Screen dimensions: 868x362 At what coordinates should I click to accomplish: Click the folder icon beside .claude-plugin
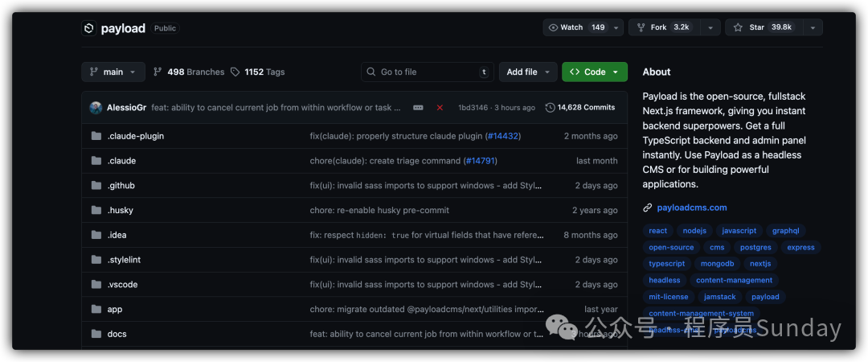point(96,136)
